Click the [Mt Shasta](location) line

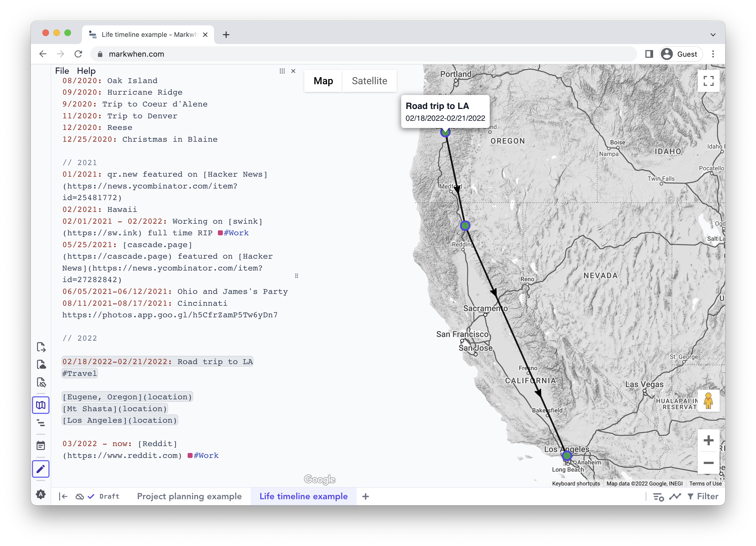pyautogui.click(x=115, y=409)
